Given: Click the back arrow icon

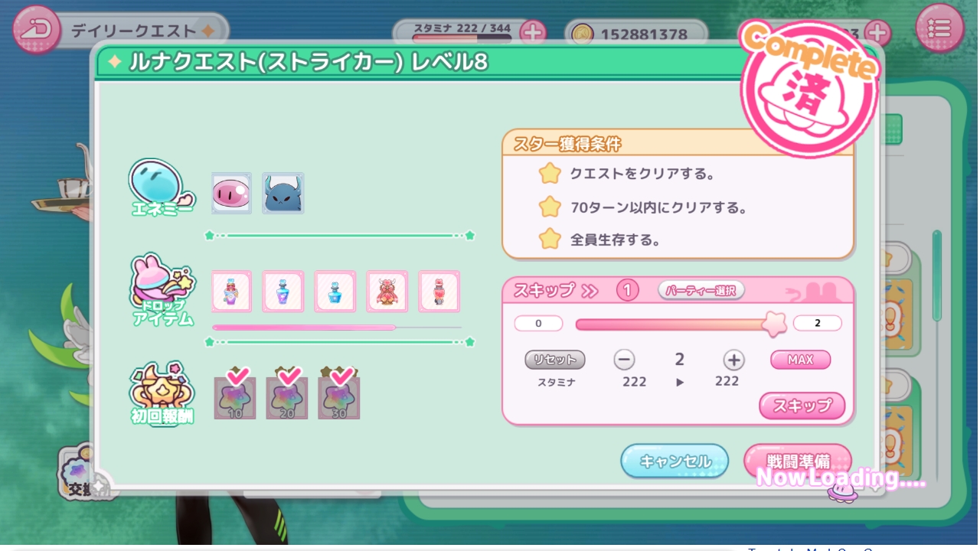Looking at the screenshot, I should 37,29.
